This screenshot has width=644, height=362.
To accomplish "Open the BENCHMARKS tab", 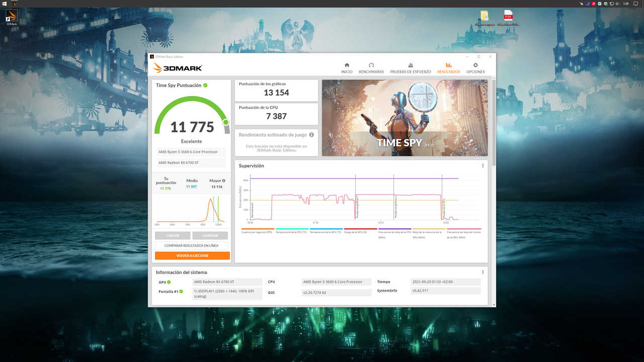I will 371,68.
